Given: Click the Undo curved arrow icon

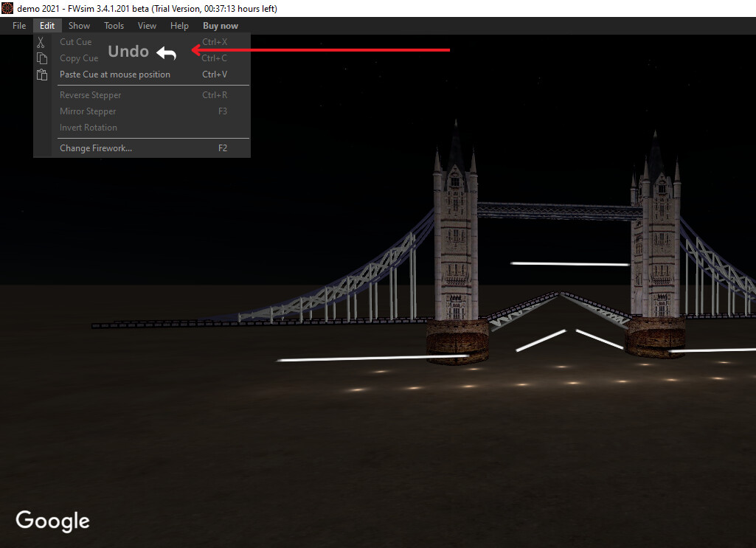Looking at the screenshot, I should coord(167,53).
